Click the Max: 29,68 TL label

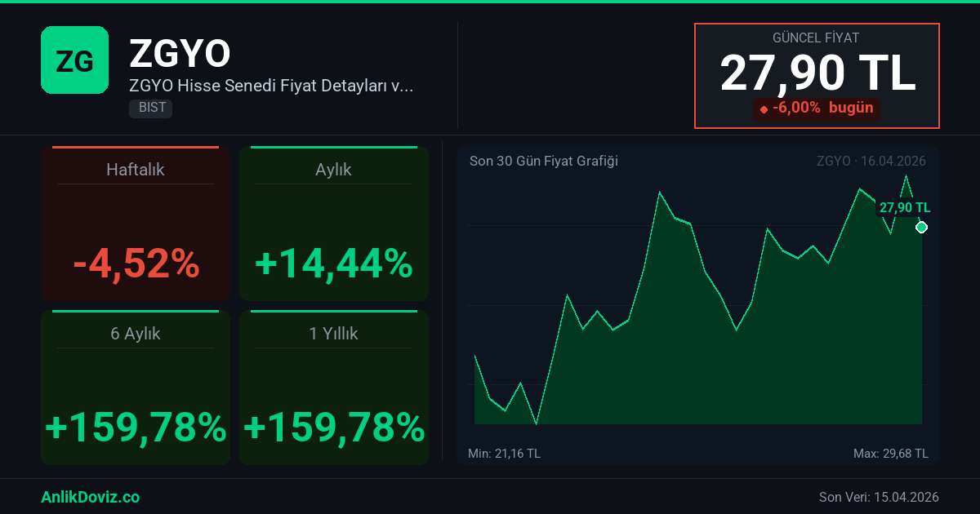click(890, 453)
